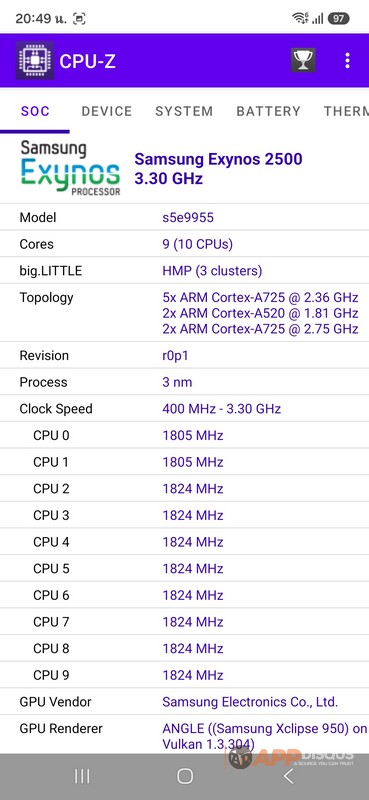Select the SOC tab
This screenshot has height=800, width=369.
(x=35, y=111)
